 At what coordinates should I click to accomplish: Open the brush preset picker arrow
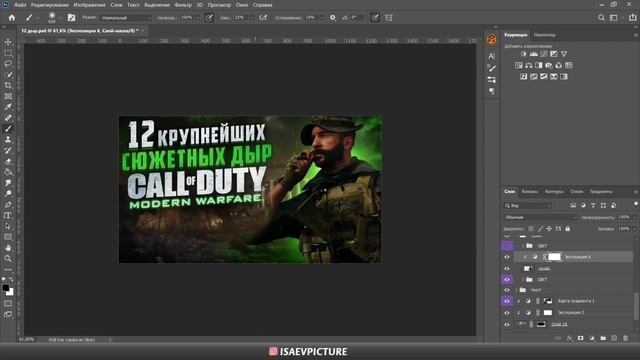click(60, 18)
